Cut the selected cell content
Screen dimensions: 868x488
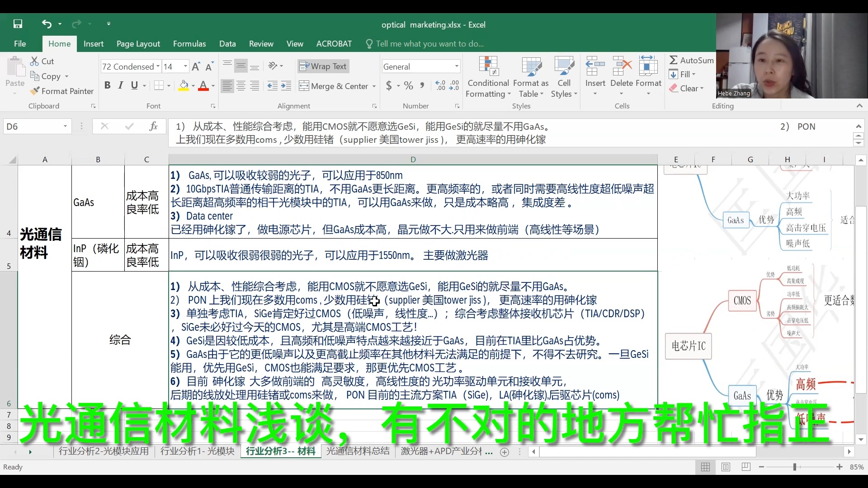coord(42,61)
